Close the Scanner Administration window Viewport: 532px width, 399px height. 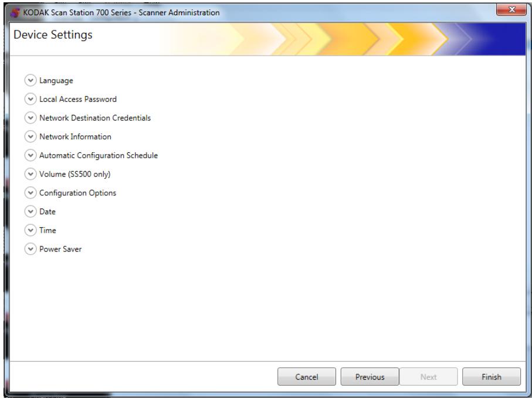(x=511, y=10)
